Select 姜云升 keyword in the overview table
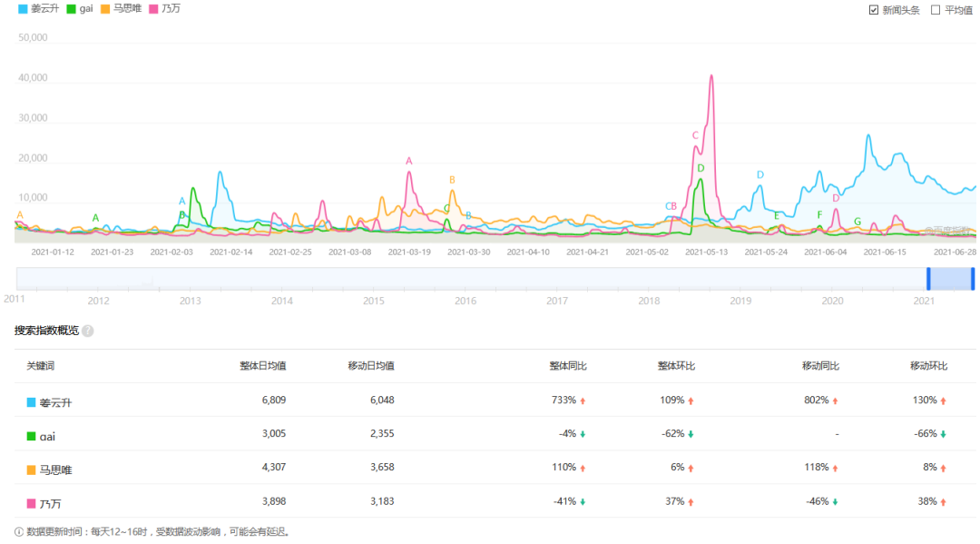Screen dimensions: 980x544 point(55,401)
